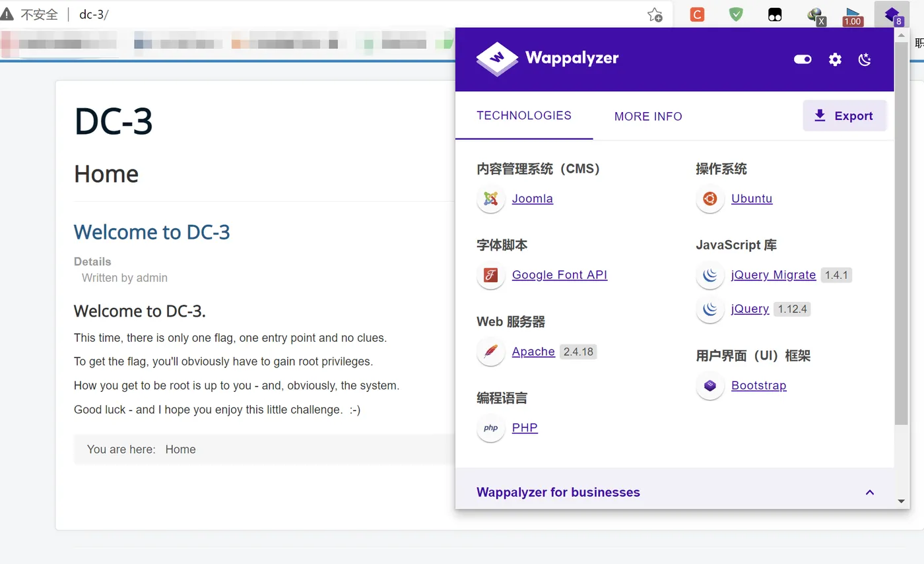Viewport: 924px width, 564px height.
Task: Open the Joomla technology link
Action: click(x=533, y=199)
